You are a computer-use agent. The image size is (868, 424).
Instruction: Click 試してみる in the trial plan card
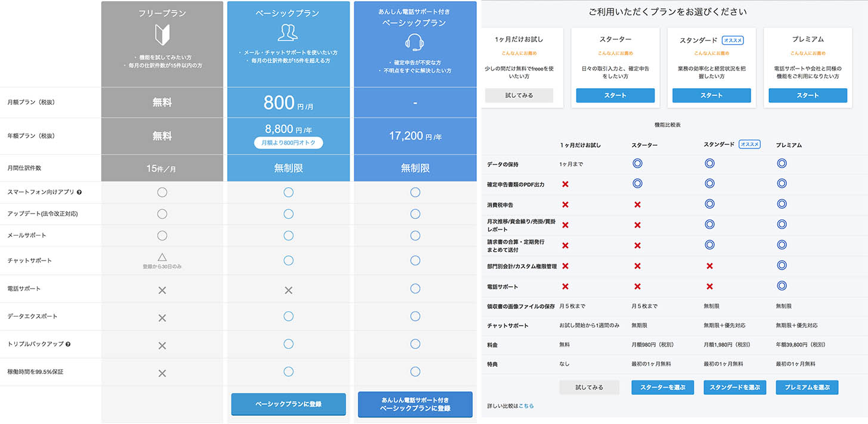pyautogui.click(x=519, y=95)
